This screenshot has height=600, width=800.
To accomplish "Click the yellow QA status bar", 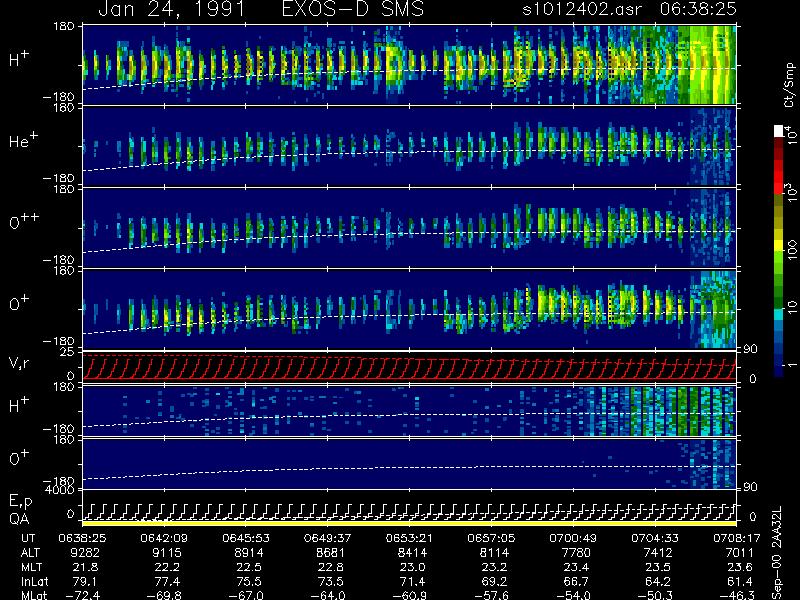I will click(x=409, y=523).
